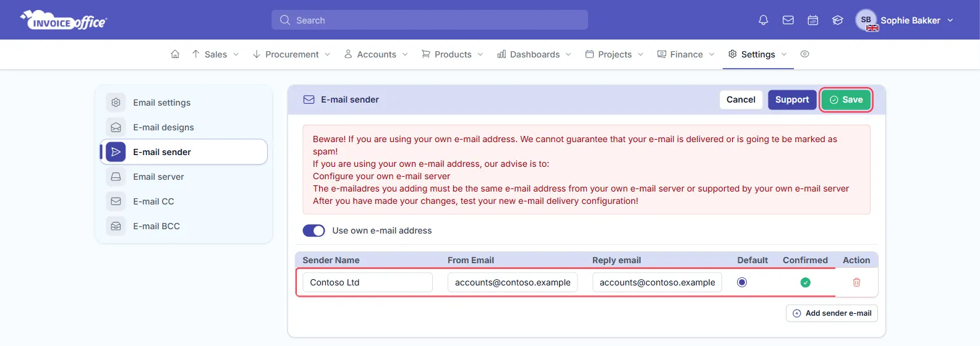Select the Default radio for Contoso Ltd
The image size is (980, 346).
point(742,282)
